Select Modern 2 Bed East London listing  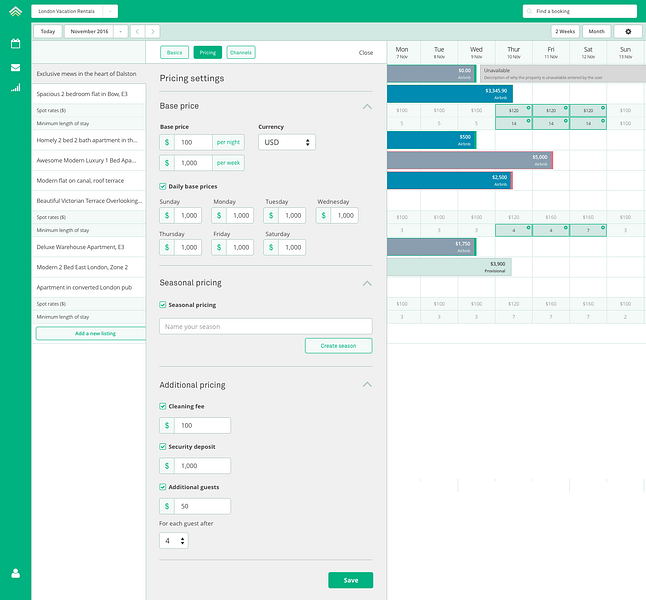pyautogui.click(x=89, y=267)
